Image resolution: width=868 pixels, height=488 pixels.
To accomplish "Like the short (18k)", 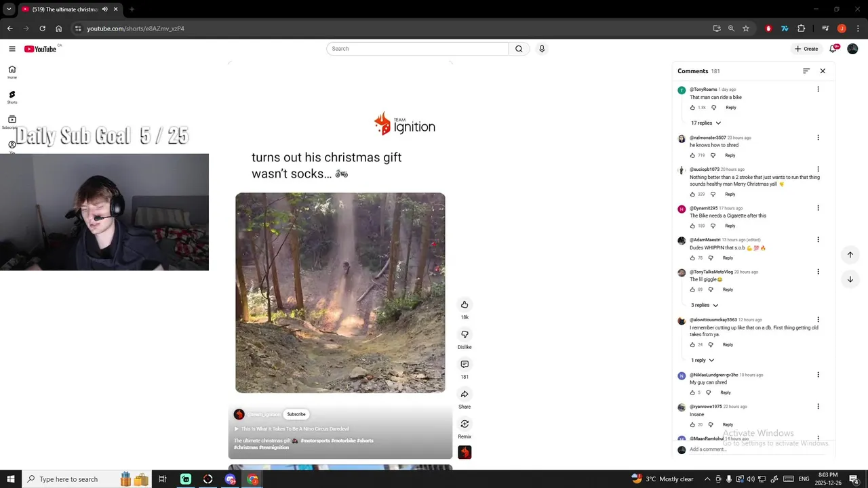I will 465,304.
